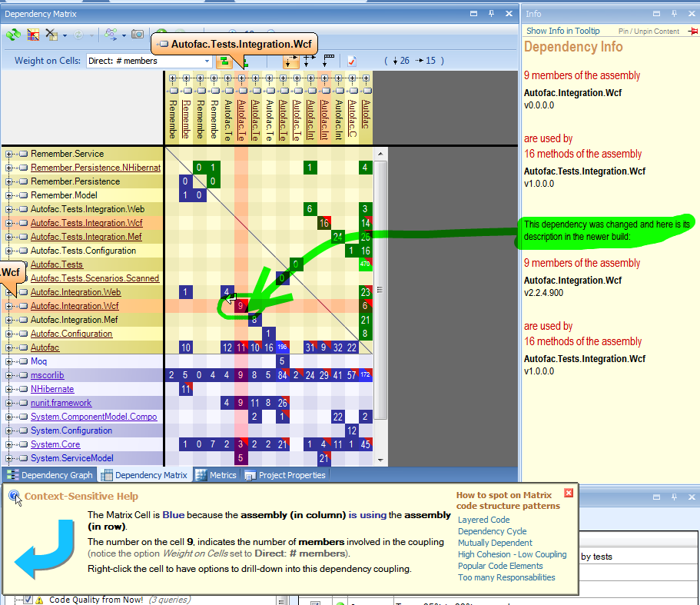
Task: Click the red-and-blue matrix grid toolbar icon
Action: tap(33, 35)
